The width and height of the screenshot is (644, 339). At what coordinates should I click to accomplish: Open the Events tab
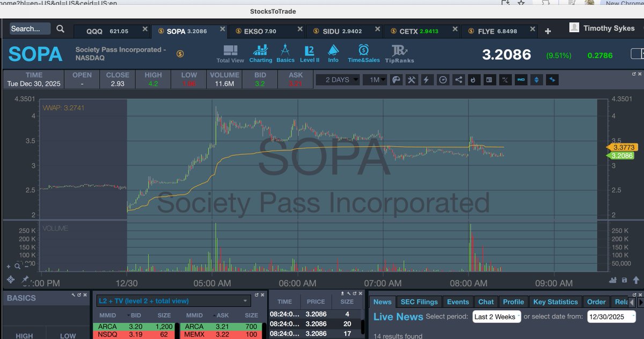click(x=458, y=302)
